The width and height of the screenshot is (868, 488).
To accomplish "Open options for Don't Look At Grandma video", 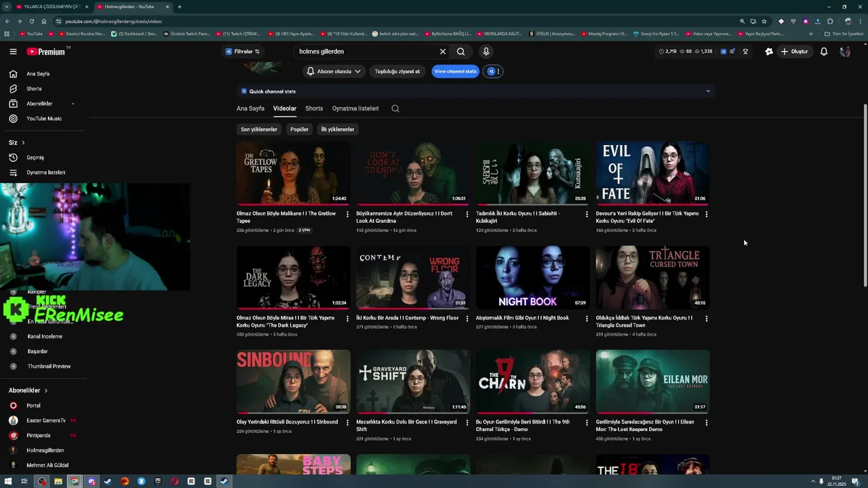I will 467,214.
